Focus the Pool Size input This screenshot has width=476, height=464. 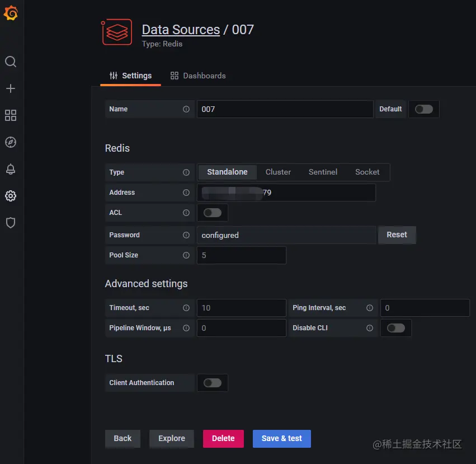click(x=241, y=255)
